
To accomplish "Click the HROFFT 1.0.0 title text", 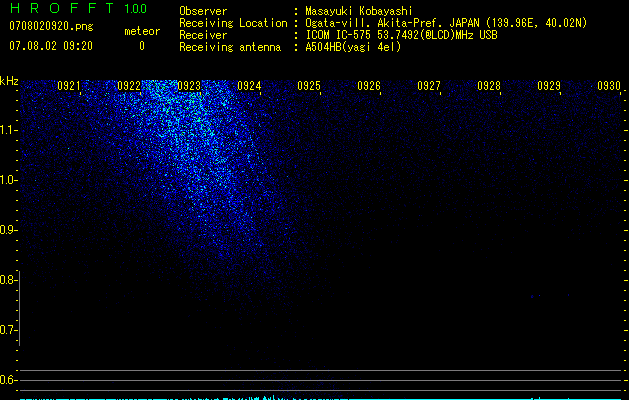I will click(78, 8).
